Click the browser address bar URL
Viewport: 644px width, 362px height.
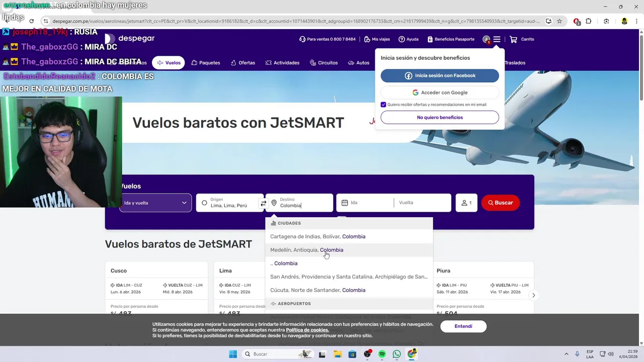pos(296,21)
